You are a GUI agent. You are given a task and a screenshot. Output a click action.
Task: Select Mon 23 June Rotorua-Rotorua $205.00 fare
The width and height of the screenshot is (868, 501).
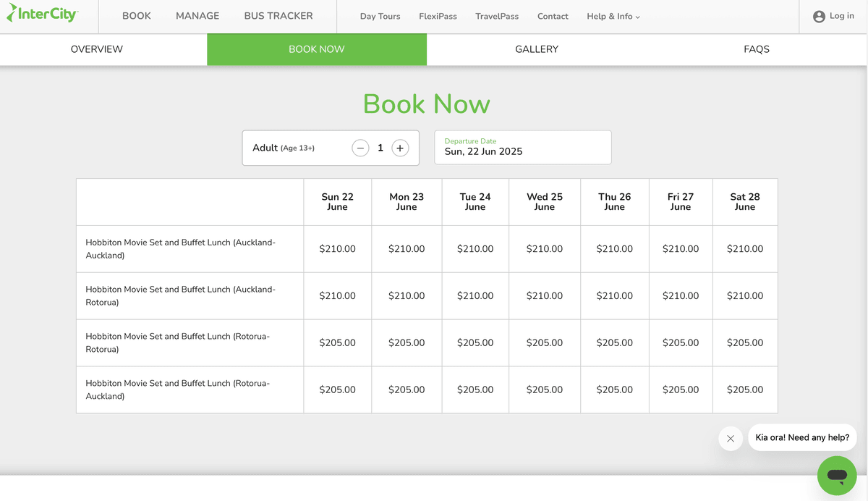coord(407,343)
